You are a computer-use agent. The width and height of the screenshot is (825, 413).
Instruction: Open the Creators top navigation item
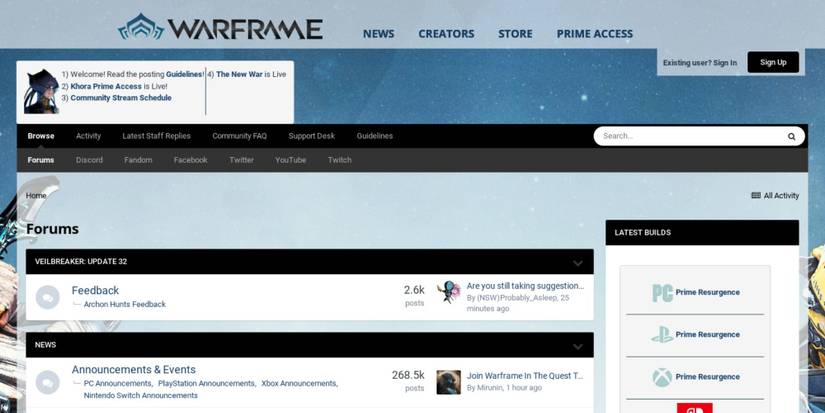[x=446, y=34]
